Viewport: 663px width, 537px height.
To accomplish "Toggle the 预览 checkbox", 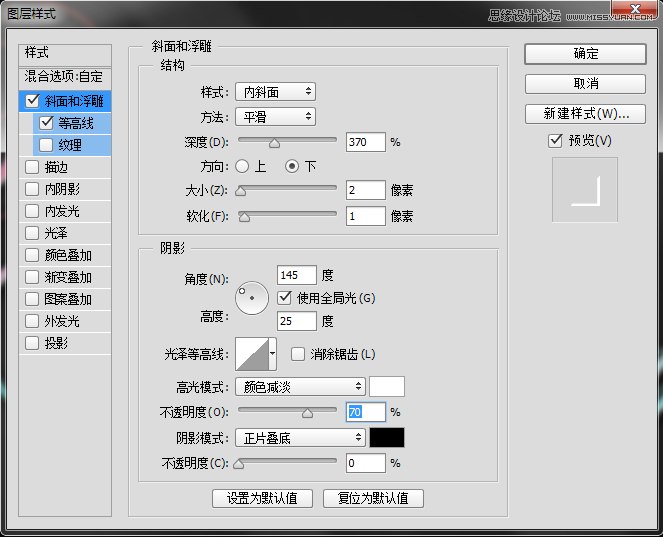I will click(555, 140).
